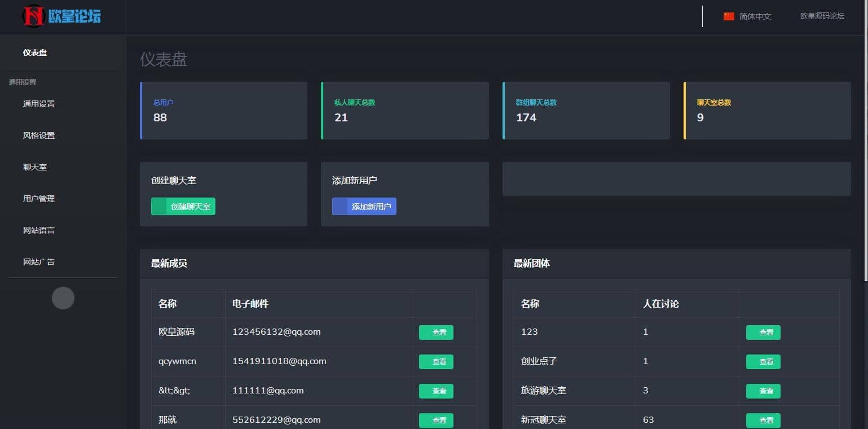This screenshot has height=429, width=868.
Task: Go to 风格设置 in the sidebar
Action: point(39,135)
